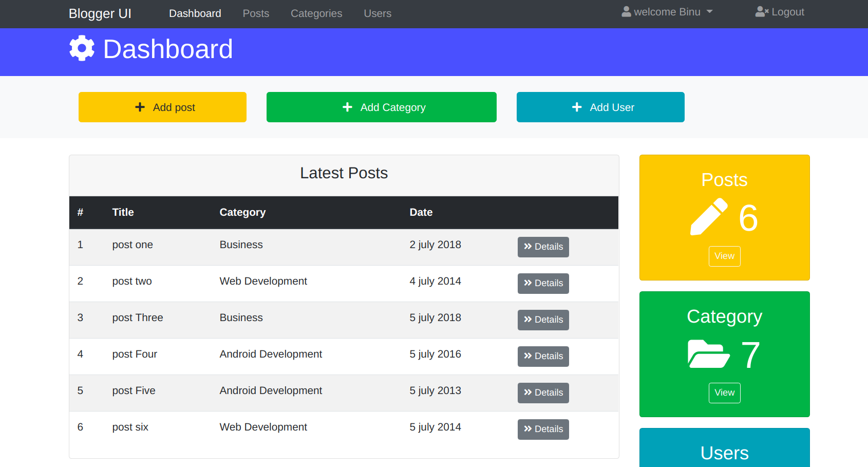Click the pencil icon in Posts card
Image resolution: width=868 pixels, height=467 pixels.
[709, 217]
